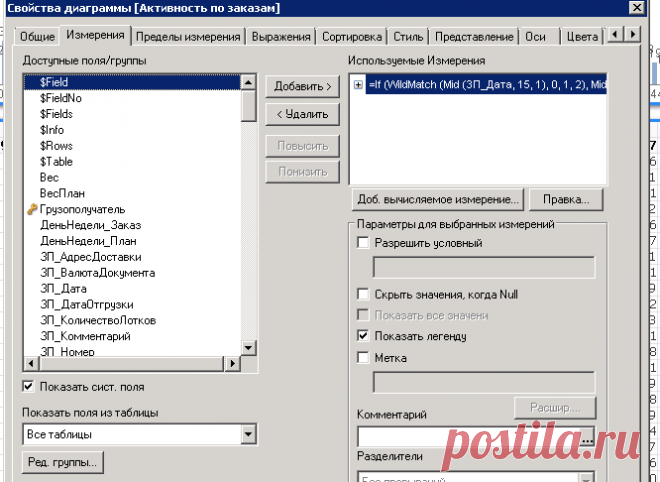Open the Все таблицы dropdown
The width and height of the screenshot is (660, 482).
[248, 434]
